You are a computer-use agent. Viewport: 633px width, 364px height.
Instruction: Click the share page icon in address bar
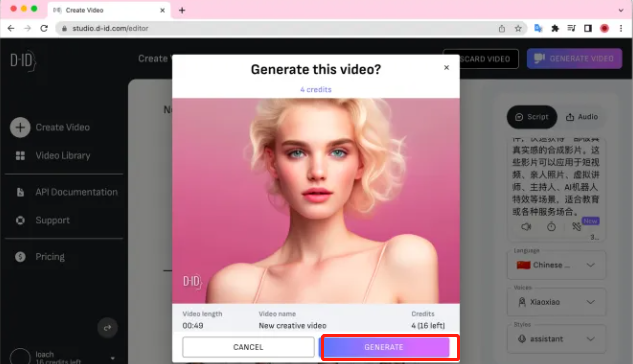coord(502,28)
